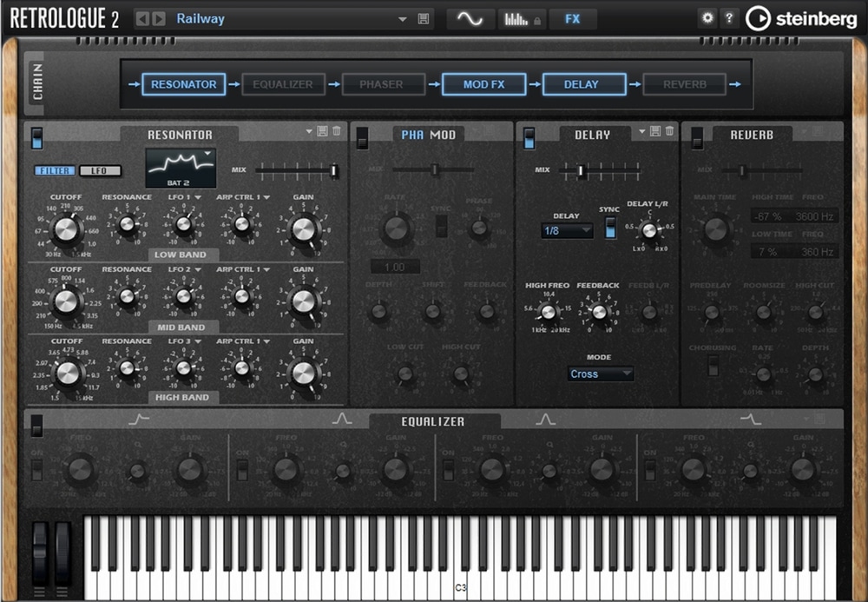
Task: Click the mid band RESONANCE knob
Action: click(x=127, y=297)
